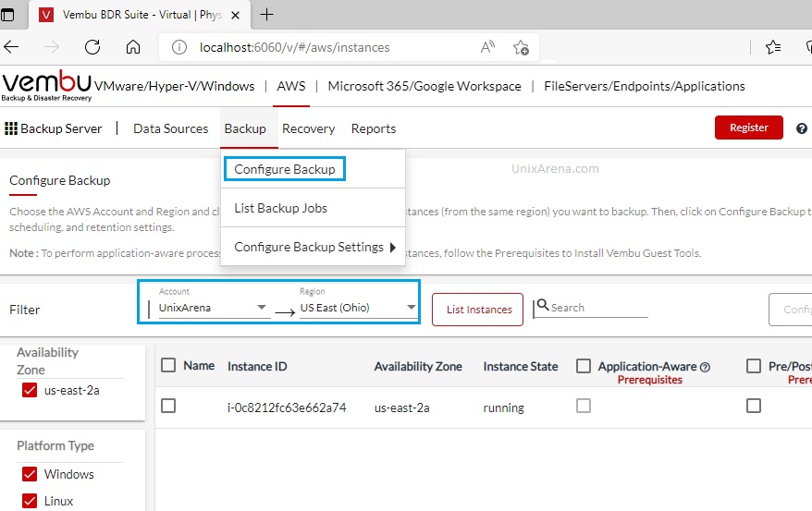
Task: Open Application-Aware Prerequisites link
Action: pos(649,380)
